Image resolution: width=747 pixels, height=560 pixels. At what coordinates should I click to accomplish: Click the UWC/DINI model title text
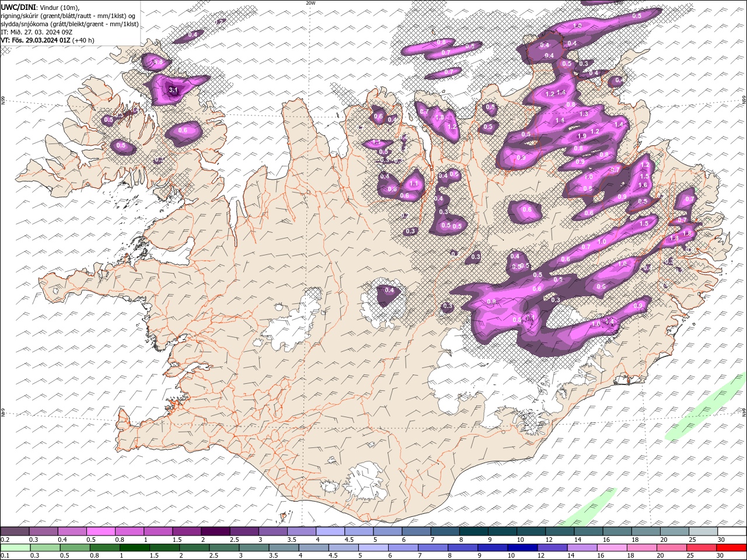[x=19, y=6]
